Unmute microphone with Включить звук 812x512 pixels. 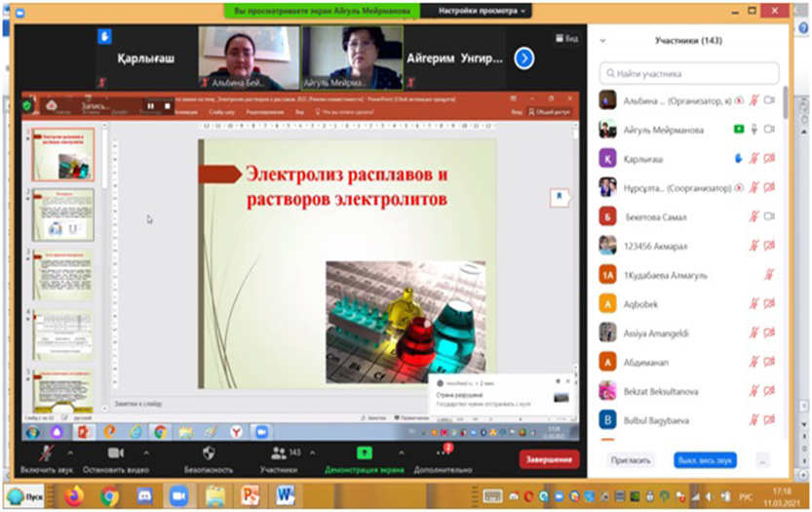(x=47, y=458)
